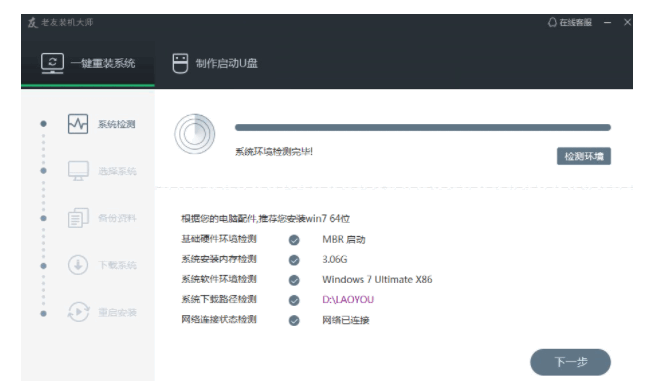Click the check mark beside 系统下载路径检测
This screenshot has width=648, height=392.
tap(294, 300)
